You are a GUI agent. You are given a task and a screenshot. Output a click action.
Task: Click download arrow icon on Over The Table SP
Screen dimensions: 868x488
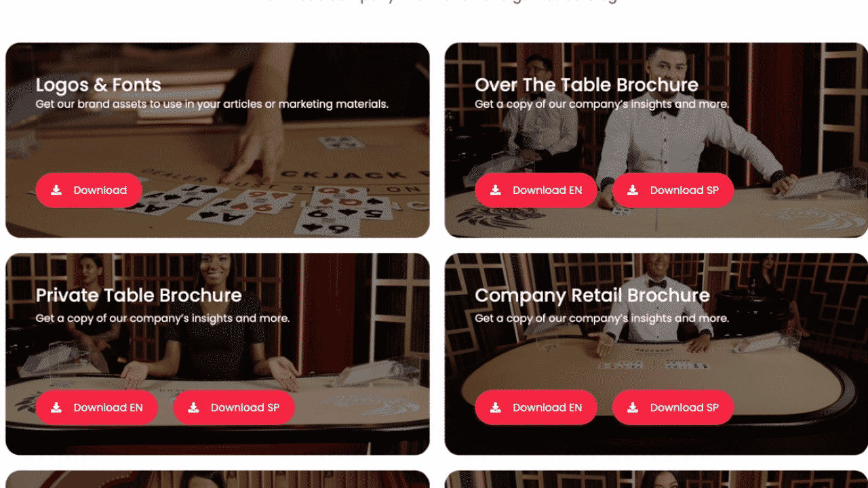click(x=633, y=190)
